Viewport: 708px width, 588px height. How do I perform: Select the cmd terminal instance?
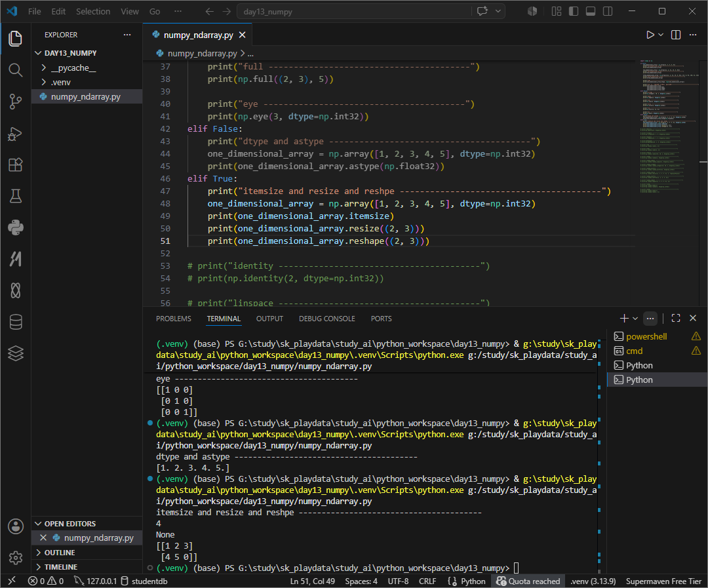[658, 351]
